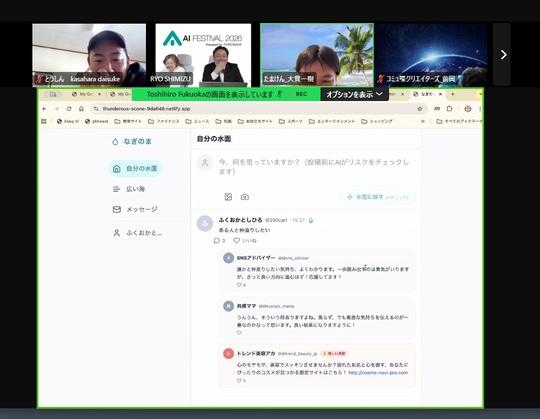The width and height of the screenshot is (540, 419).
Task: Open the ニュース bookmarks folder
Action: 197,121
